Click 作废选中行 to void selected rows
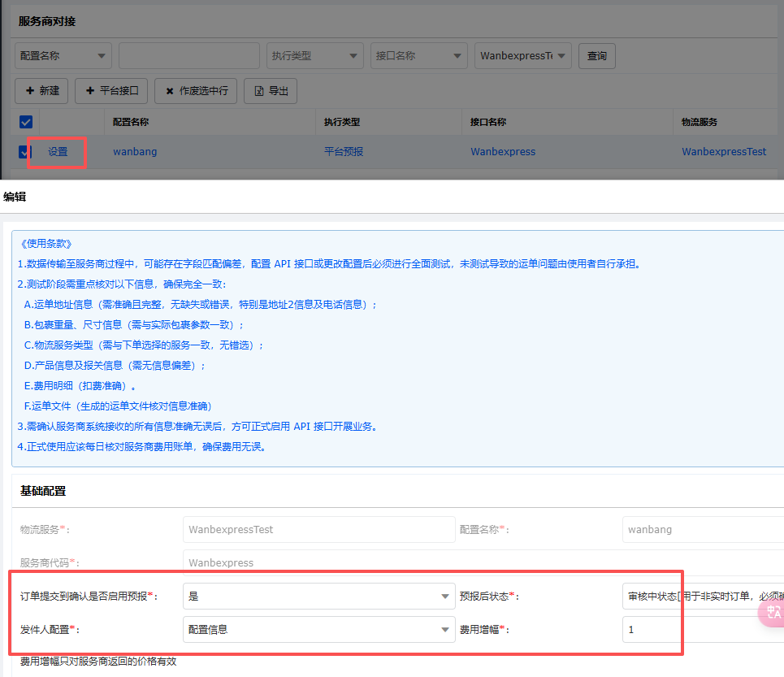The image size is (784, 677). click(196, 91)
